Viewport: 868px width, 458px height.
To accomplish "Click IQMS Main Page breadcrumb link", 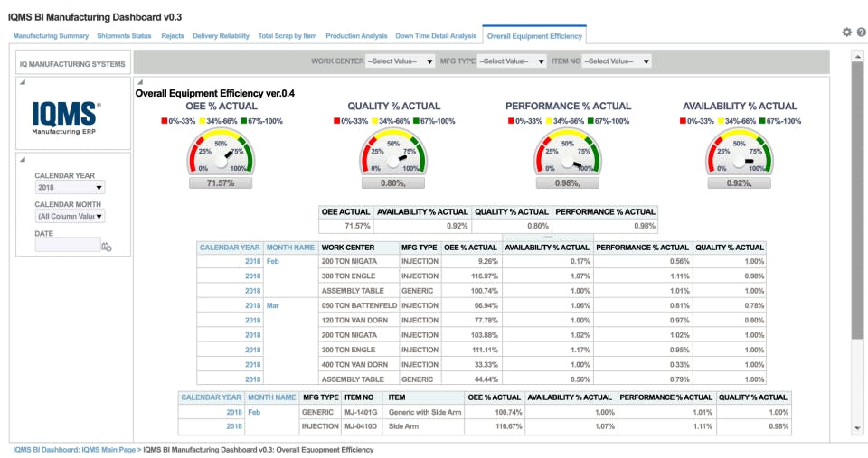I will tap(108, 450).
